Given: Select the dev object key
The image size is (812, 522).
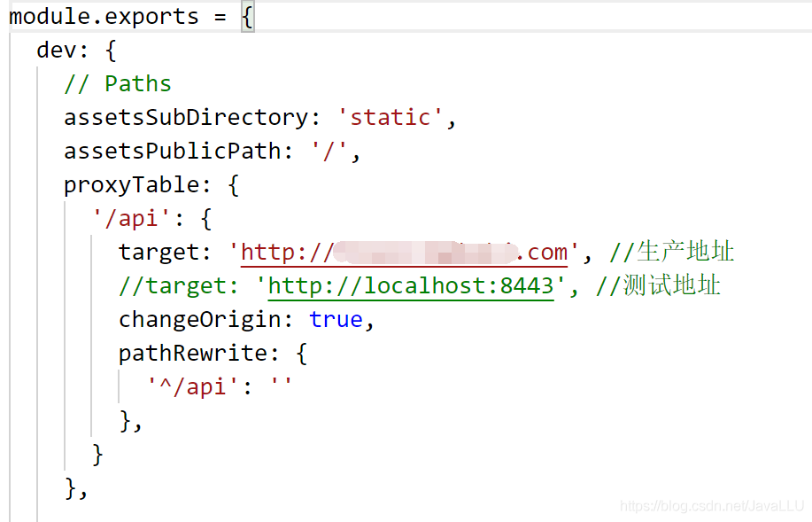Looking at the screenshot, I should pos(51,50).
